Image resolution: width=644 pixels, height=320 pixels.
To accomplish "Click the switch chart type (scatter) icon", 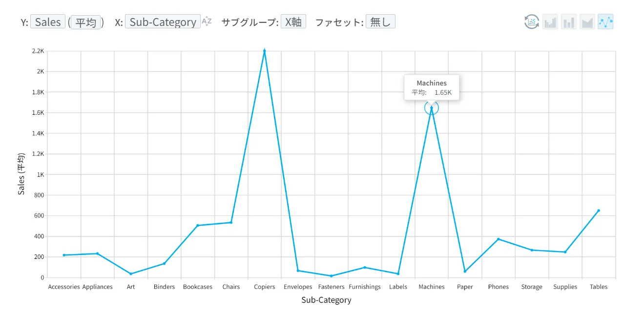I will 532,22.
